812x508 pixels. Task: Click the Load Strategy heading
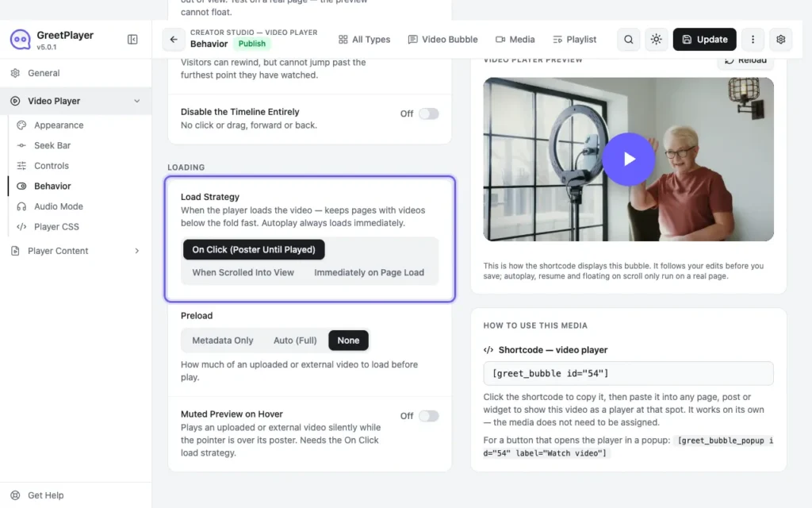pos(209,197)
